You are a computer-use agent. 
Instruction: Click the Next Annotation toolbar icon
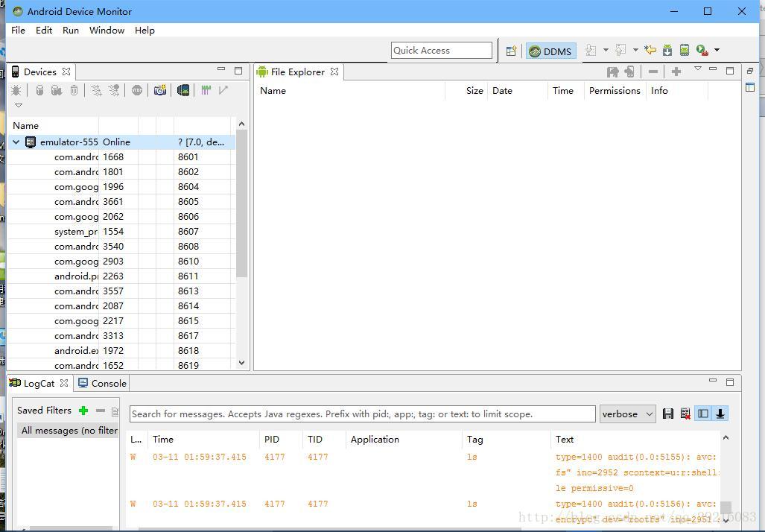click(x=591, y=50)
